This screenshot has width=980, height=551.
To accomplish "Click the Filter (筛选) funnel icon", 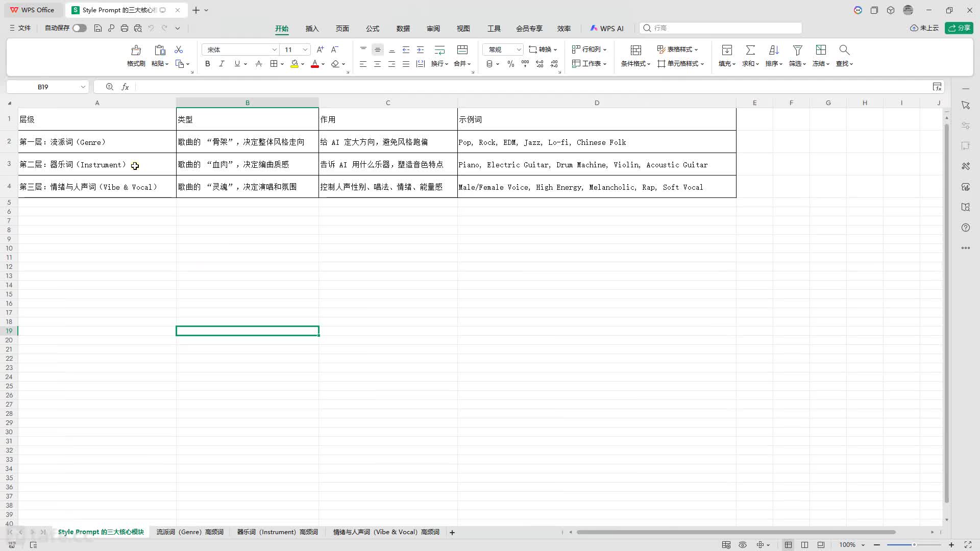I will pos(797,50).
